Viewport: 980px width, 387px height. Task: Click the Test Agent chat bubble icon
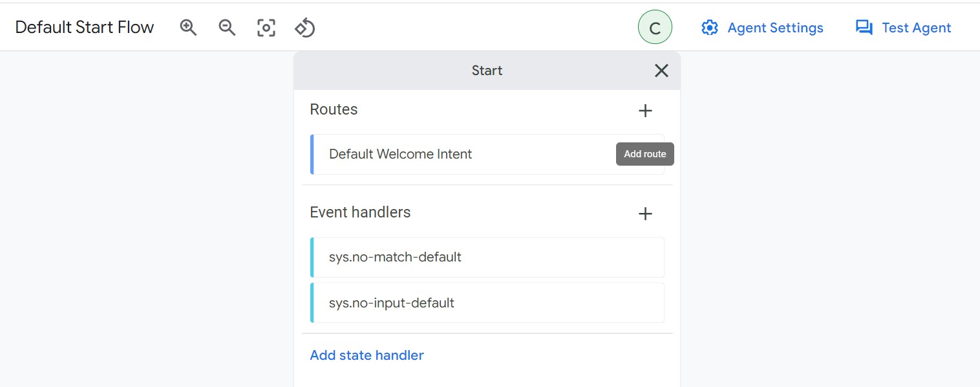864,28
